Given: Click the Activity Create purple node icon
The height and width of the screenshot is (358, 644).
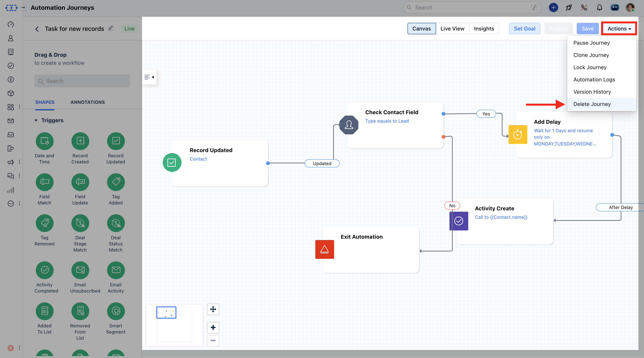Looking at the screenshot, I should point(459,221).
